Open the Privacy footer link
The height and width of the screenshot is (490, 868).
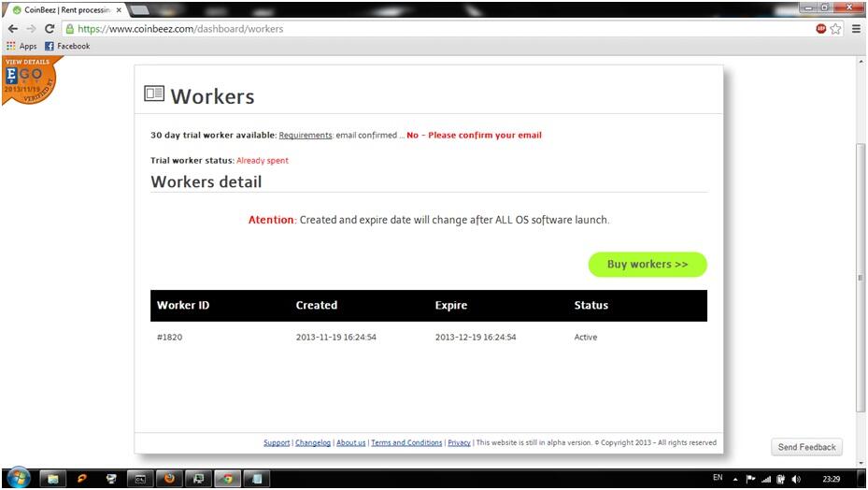click(459, 443)
